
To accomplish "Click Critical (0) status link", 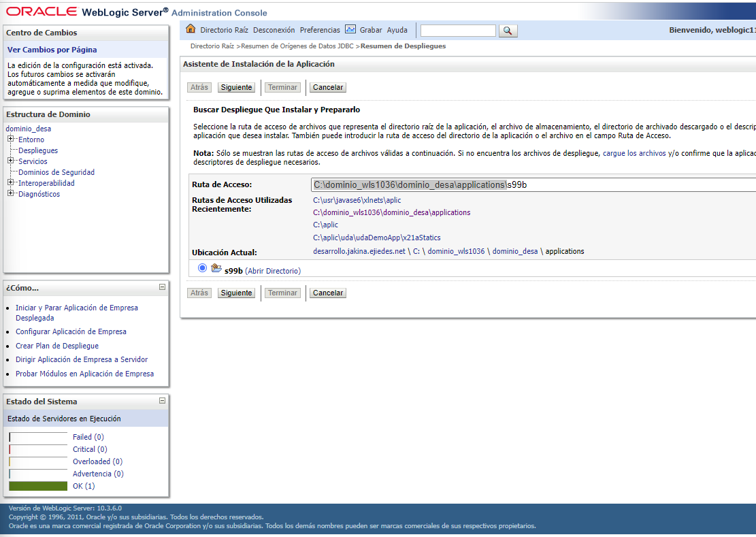I will pos(90,449).
